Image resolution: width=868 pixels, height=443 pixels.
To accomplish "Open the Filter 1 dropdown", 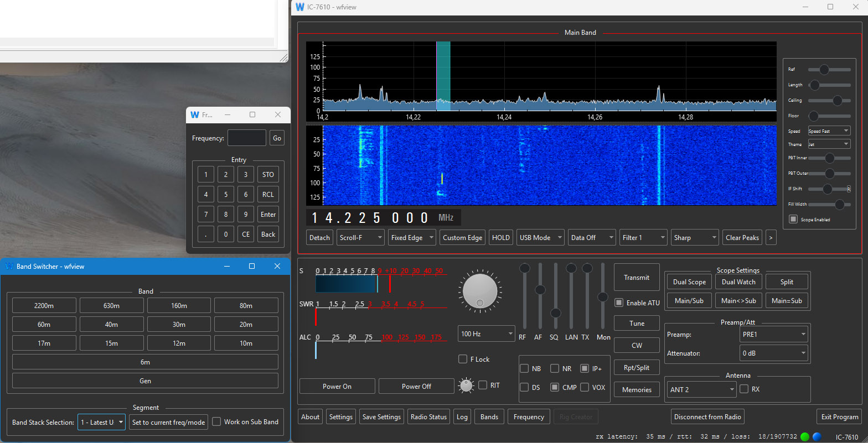I will [643, 238].
